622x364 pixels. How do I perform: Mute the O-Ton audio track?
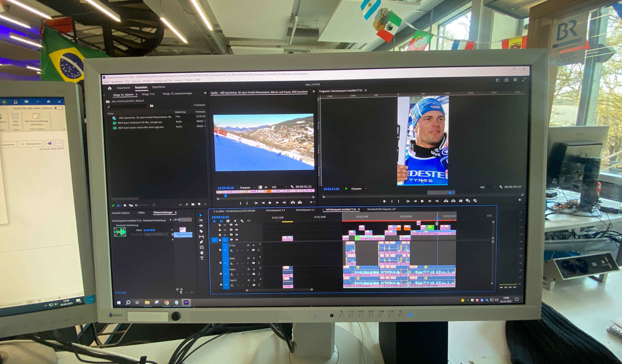click(x=248, y=245)
